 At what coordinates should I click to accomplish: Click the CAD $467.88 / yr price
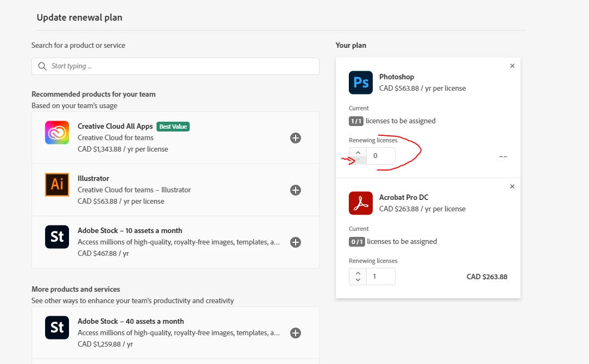tap(103, 254)
